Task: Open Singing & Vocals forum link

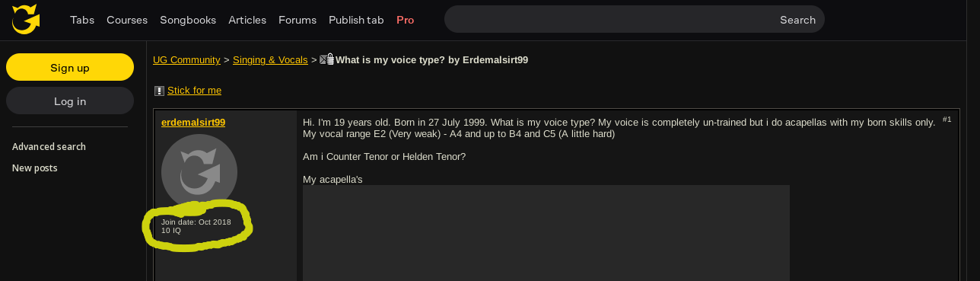Action: (x=270, y=59)
